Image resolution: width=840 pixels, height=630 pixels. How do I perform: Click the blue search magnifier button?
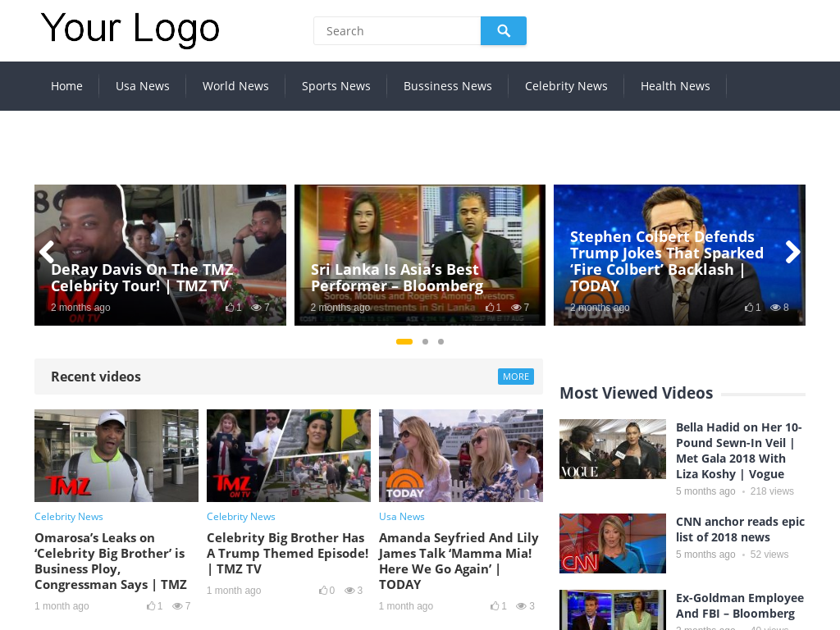(503, 31)
